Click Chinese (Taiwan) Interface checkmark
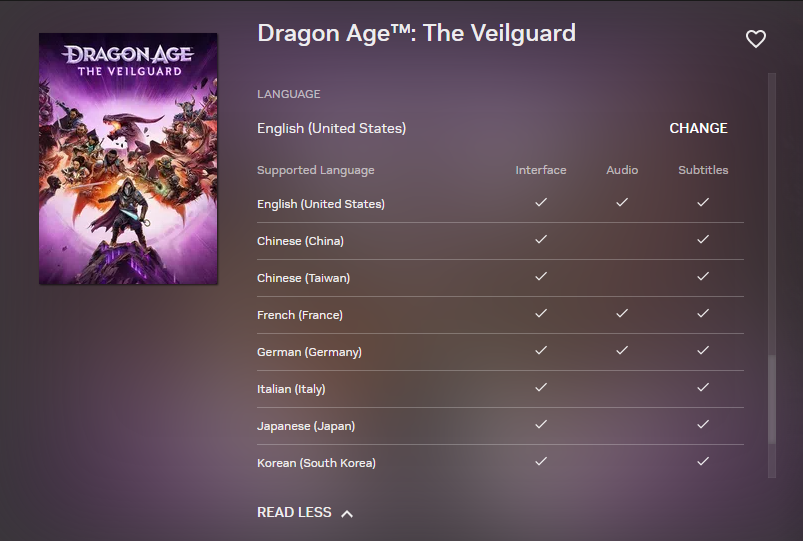Image resolution: width=803 pixels, height=541 pixels. [541, 276]
